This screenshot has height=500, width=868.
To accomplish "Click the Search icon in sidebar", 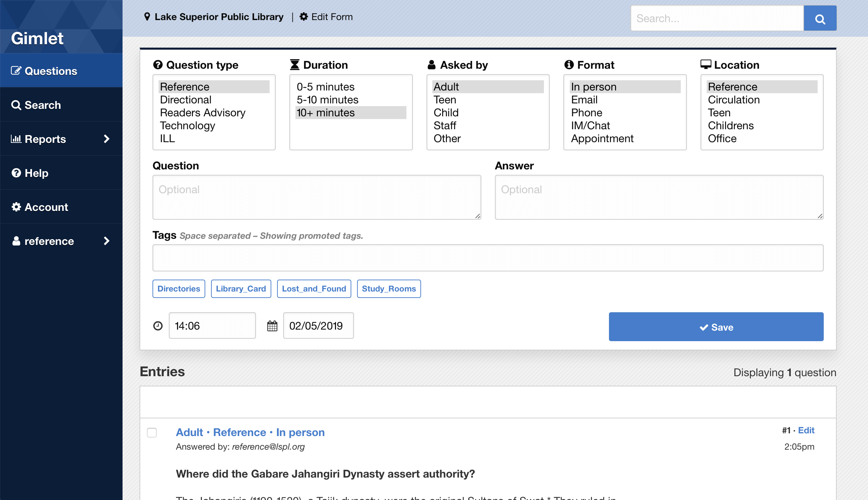I will [x=16, y=105].
